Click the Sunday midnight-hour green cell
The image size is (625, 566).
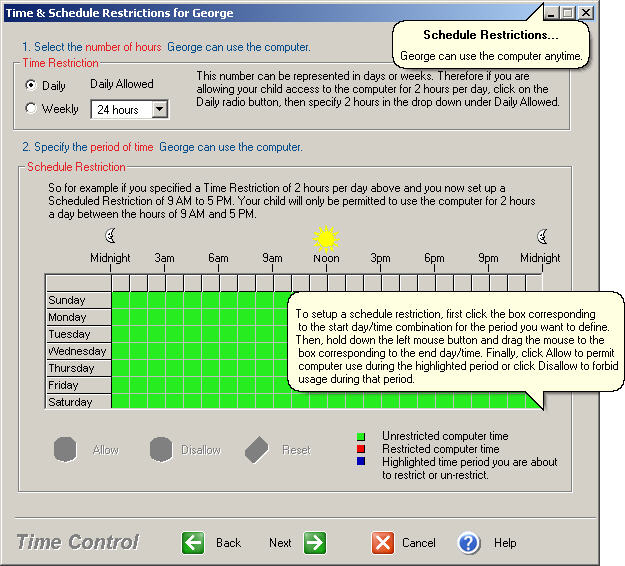pyautogui.click(x=121, y=300)
